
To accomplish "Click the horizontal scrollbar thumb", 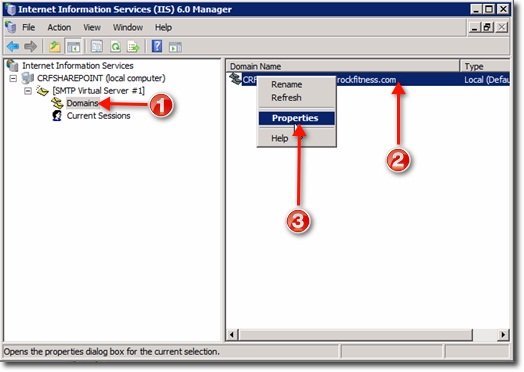I will point(356,334).
